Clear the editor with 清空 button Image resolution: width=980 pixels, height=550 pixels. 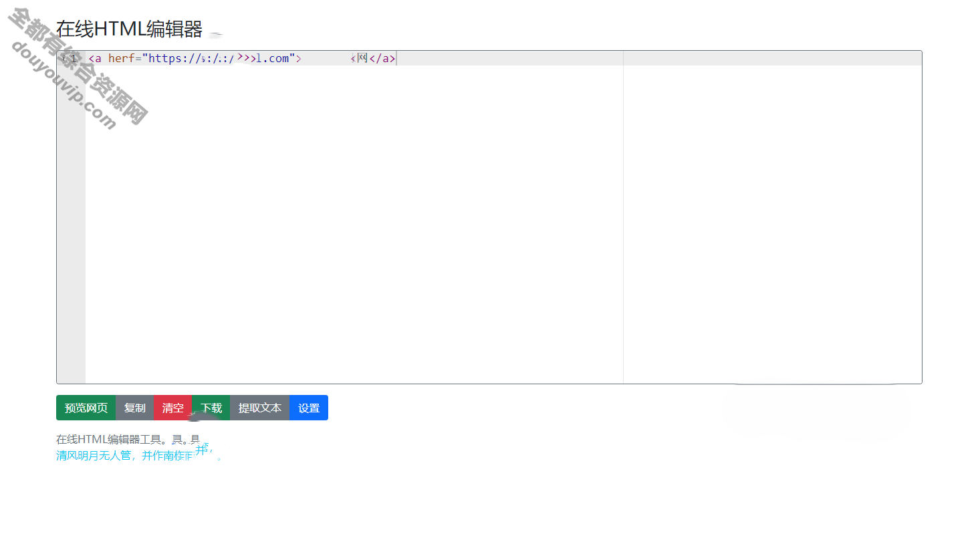[x=172, y=408]
